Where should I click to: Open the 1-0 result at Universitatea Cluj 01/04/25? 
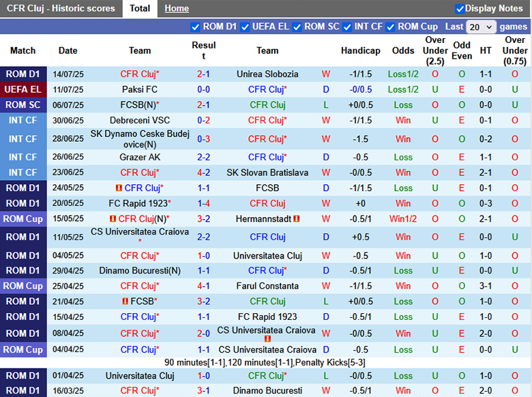203,376
